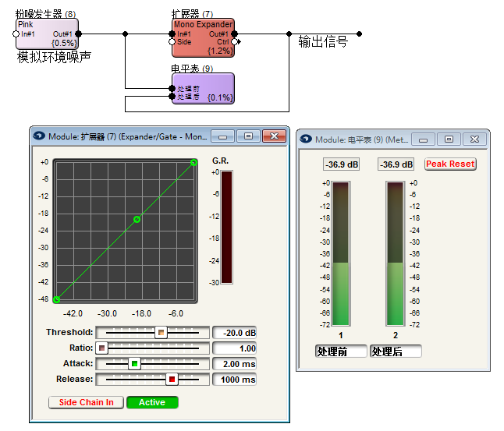
Task: Click the Threshold slider handle
Action: tap(161, 332)
